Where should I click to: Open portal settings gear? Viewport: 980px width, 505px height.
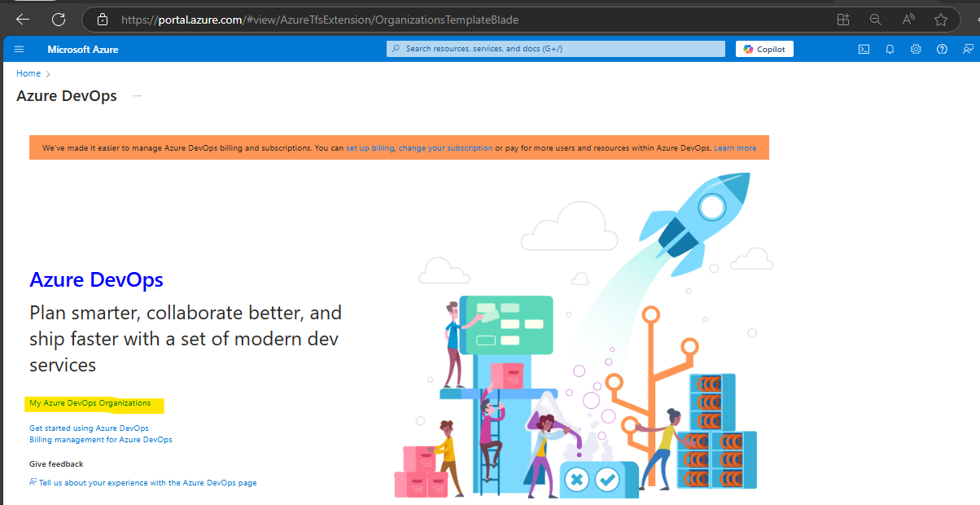click(916, 50)
